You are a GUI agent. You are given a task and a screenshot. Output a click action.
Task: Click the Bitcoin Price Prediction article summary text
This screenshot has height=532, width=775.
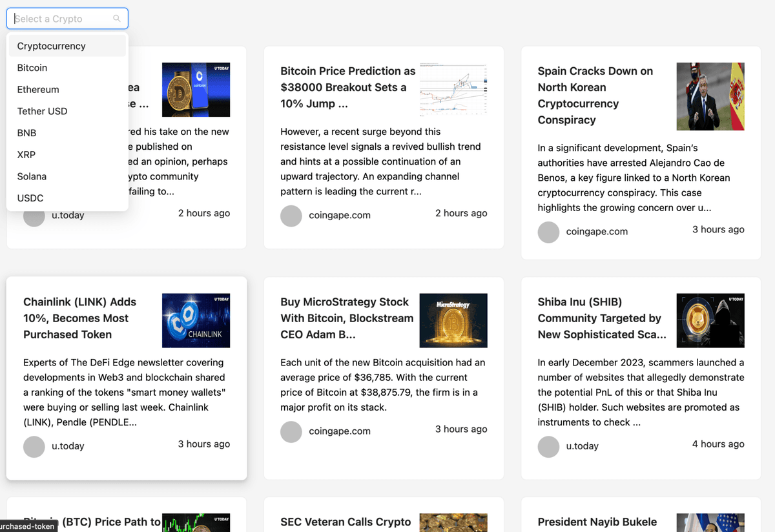(x=381, y=161)
